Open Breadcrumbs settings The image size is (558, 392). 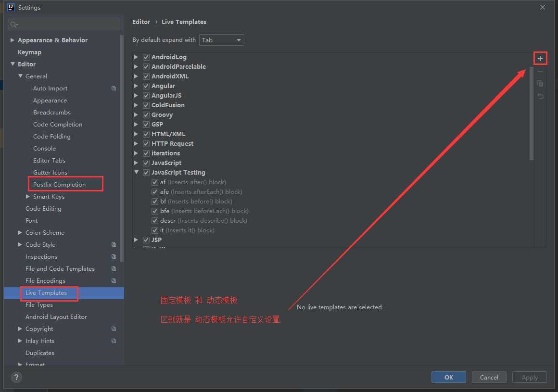[x=52, y=113]
